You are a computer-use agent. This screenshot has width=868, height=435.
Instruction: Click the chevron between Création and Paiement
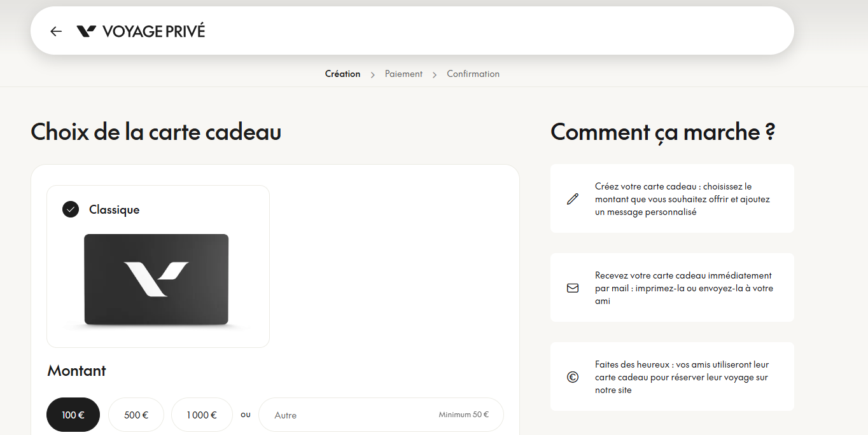pos(373,75)
